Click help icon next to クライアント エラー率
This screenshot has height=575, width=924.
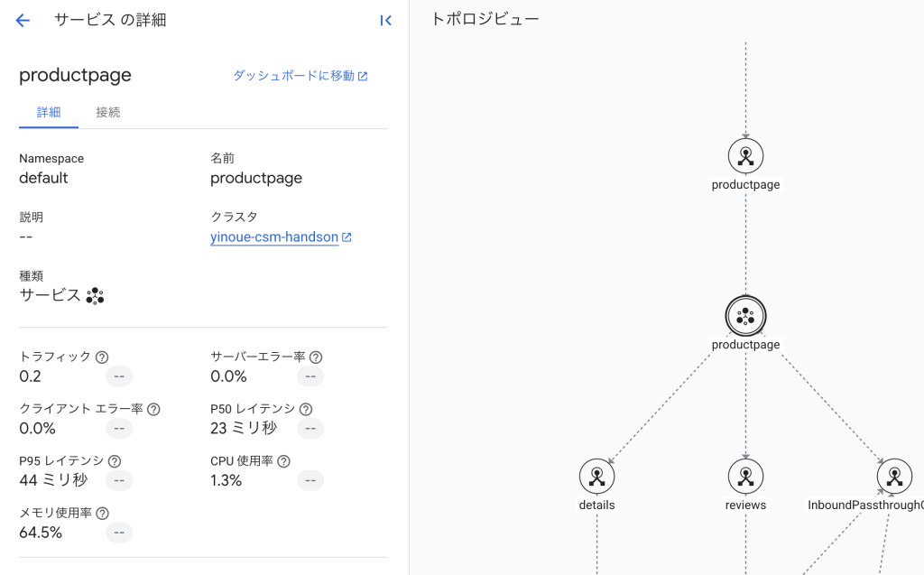point(153,409)
